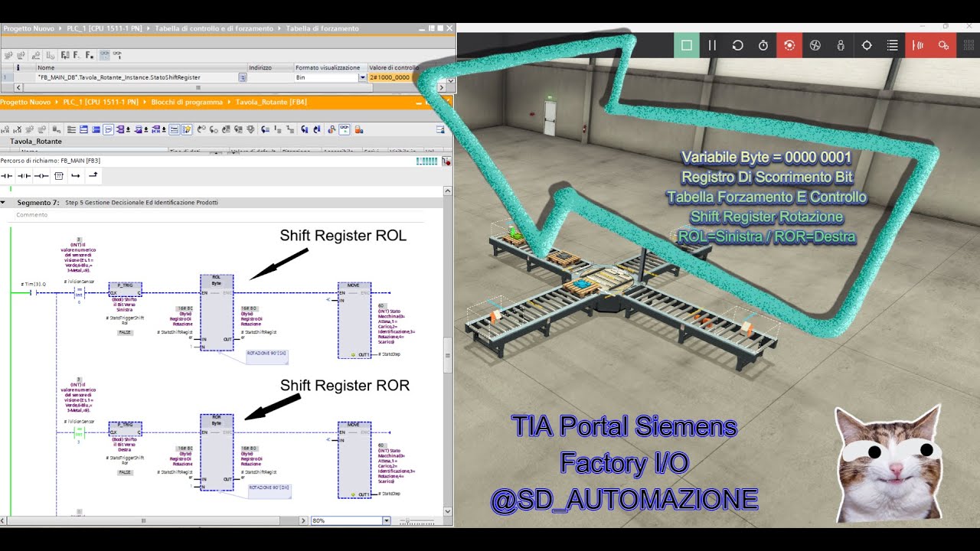This screenshot has width=980, height=551.
Task: Collapse Segmento 7 network
Action: click(4, 203)
